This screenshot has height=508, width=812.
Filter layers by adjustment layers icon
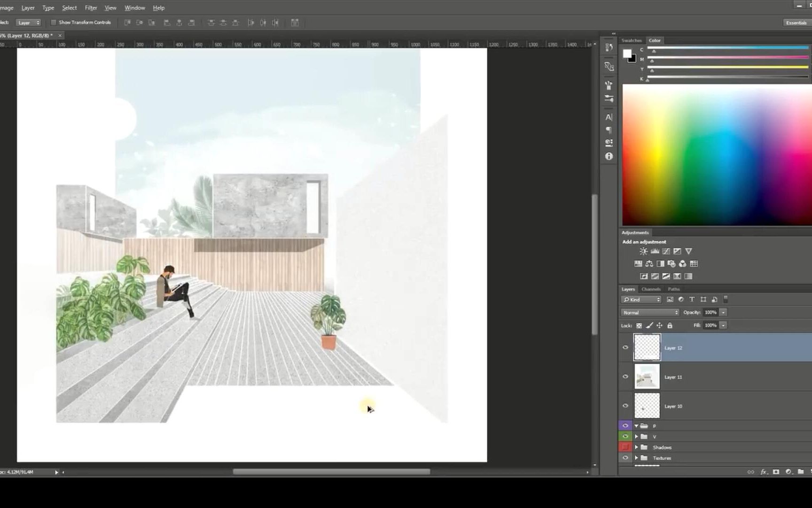(681, 300)
